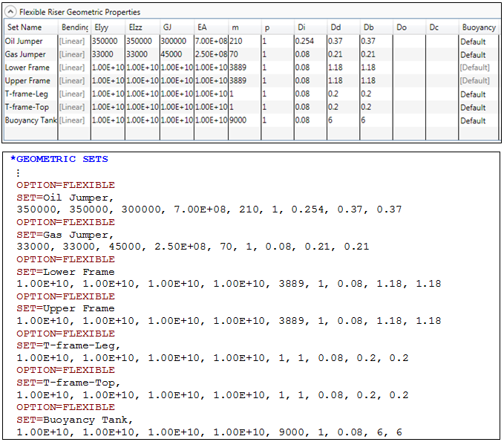Edit Di value 0.254 for Oil Jumper
The height and width of the screenshot is (442, 504).
pyautogui.click(x=310, y=41)
